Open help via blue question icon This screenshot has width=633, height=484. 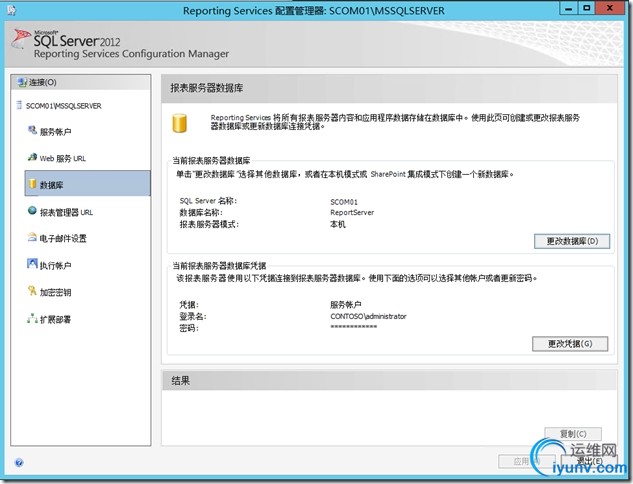[x=19, y=463]
